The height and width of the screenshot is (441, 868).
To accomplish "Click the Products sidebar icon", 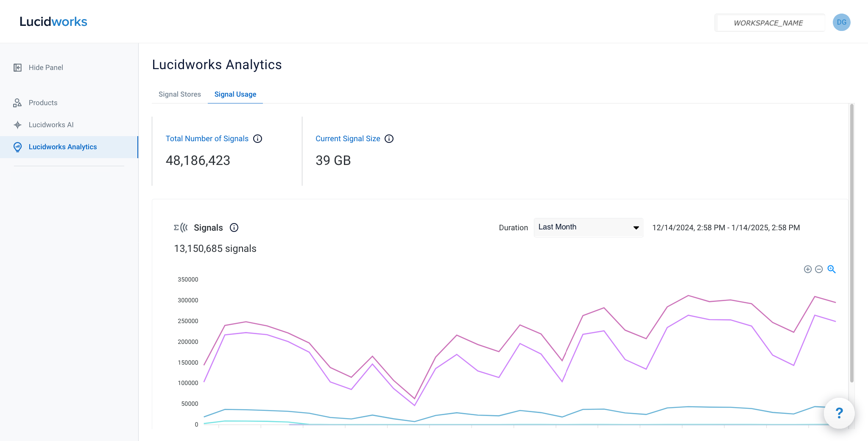I will (17, 103).
